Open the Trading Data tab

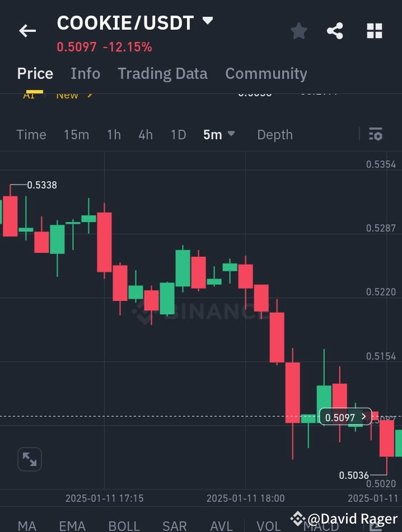pos(162,73)
